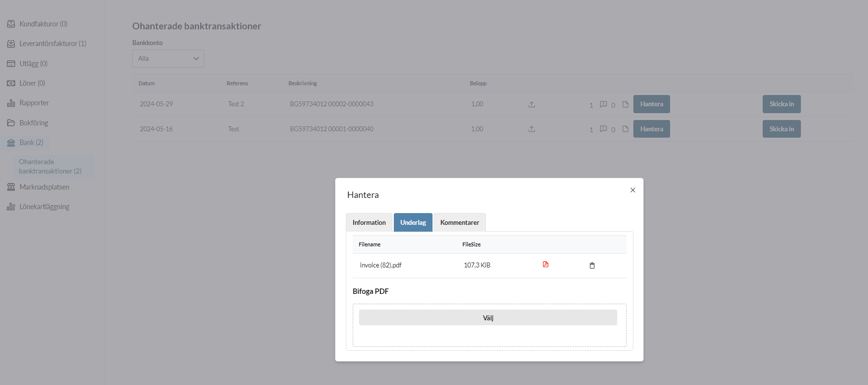
Task: Open comments icon on the Test 2 row
Action: (603, 104)
